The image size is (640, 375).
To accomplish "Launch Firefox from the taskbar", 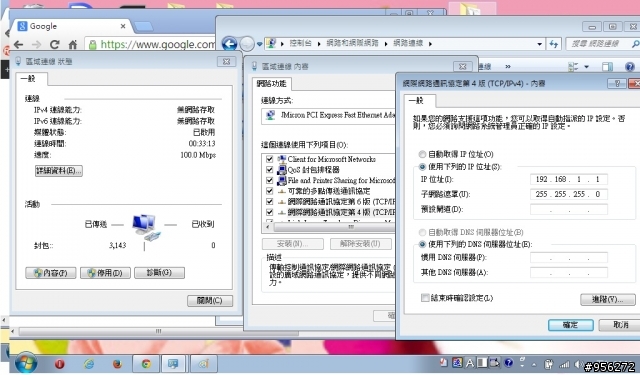I will 118,363.
